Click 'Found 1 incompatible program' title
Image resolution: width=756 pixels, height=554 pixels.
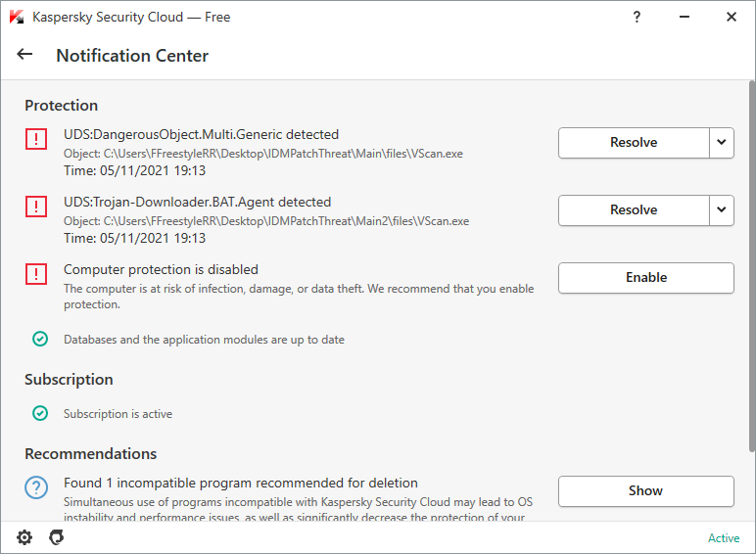point(241,483)
